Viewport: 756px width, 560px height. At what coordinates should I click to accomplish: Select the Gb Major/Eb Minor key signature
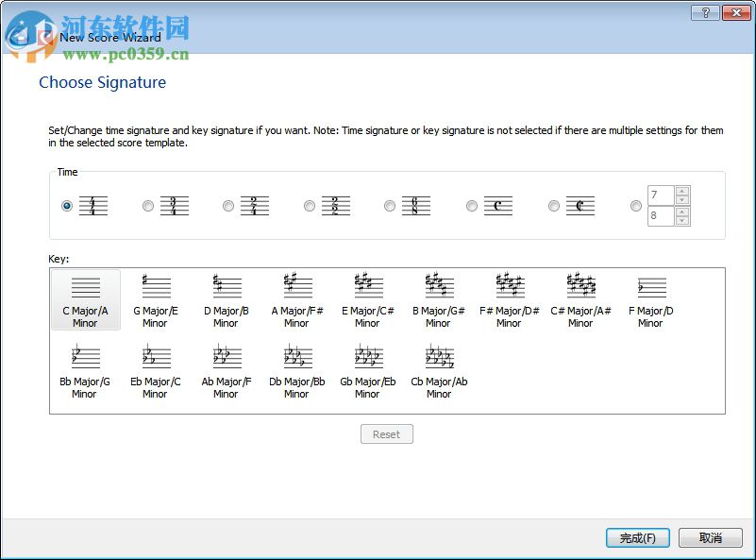point(367,368)
